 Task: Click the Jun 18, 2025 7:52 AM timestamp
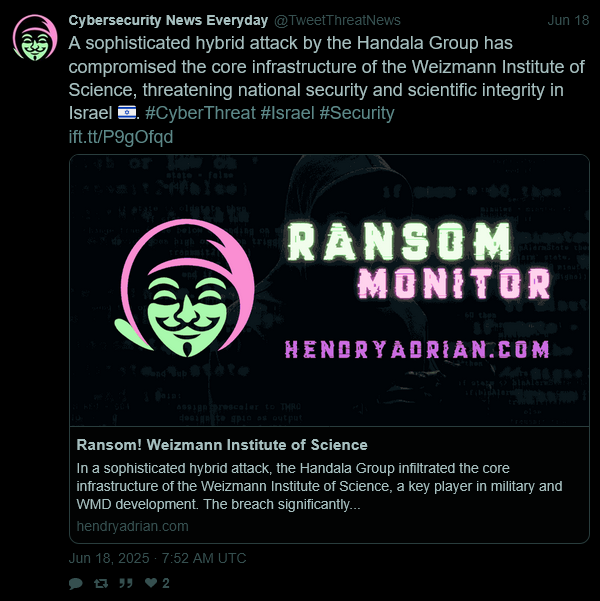point(157,558)
